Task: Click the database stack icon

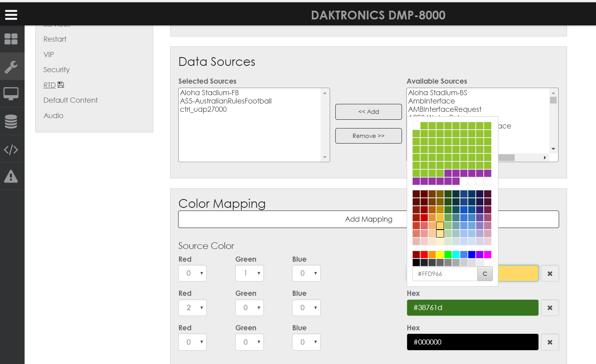Action: [x=11, y=121]
